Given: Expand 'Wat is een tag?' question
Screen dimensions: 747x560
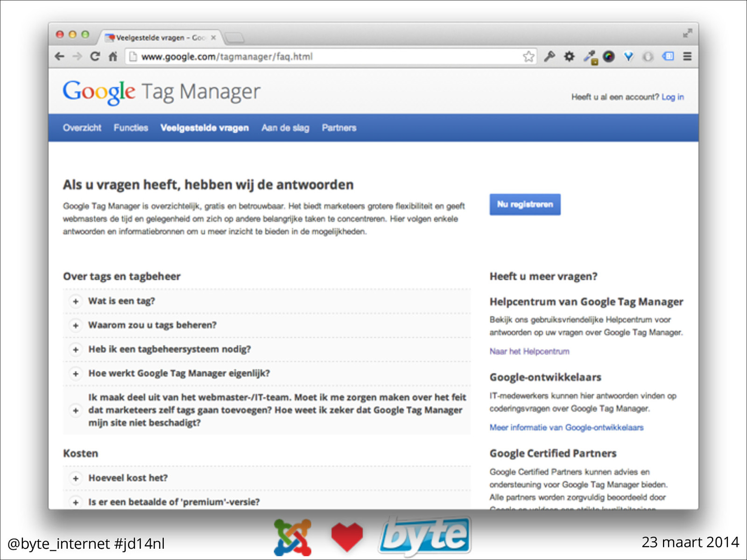Looking at the screenshot, I should [x=267, y=301].
